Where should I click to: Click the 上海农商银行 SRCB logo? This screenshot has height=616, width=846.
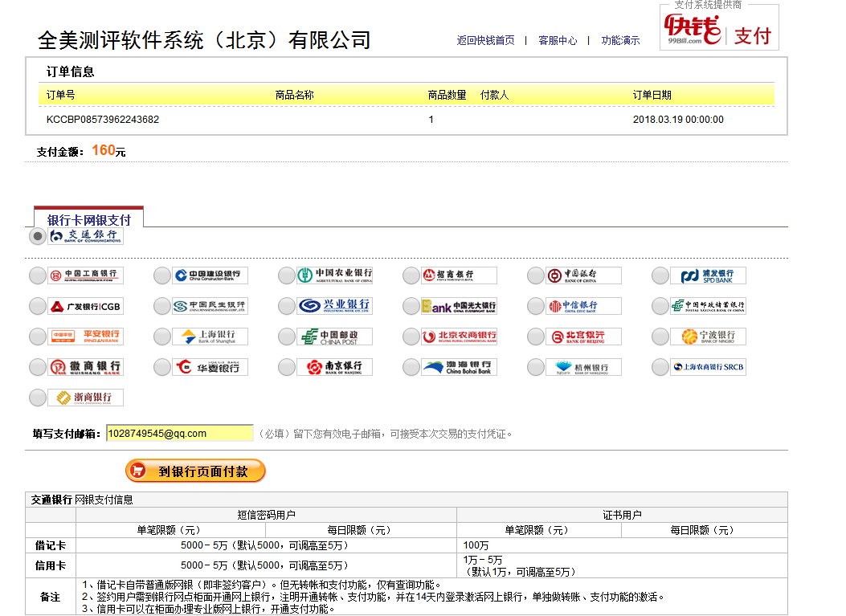pyautogui.click(x=709, y=367)
